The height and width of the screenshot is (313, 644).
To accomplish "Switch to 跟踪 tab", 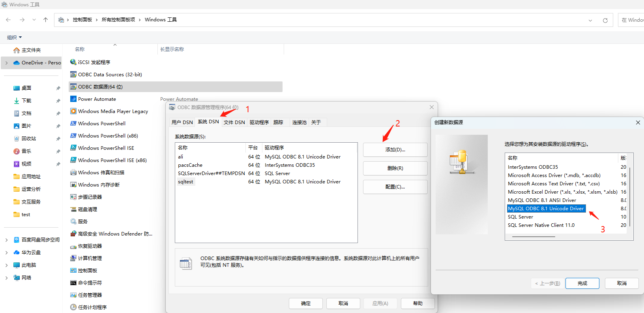I will pyautogui.click(x=279, y=123).
